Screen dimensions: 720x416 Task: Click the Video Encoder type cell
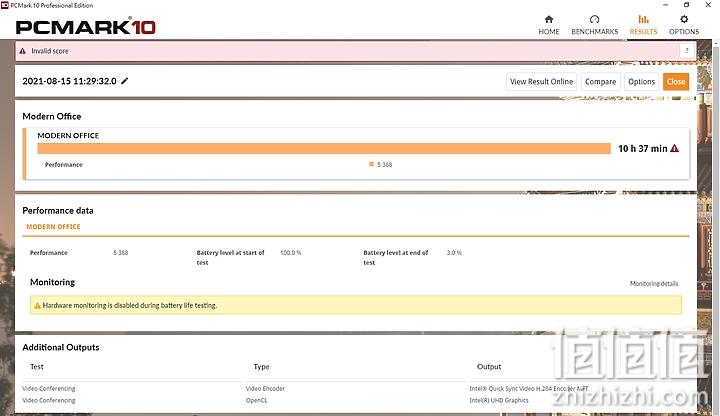click(265, 388)
